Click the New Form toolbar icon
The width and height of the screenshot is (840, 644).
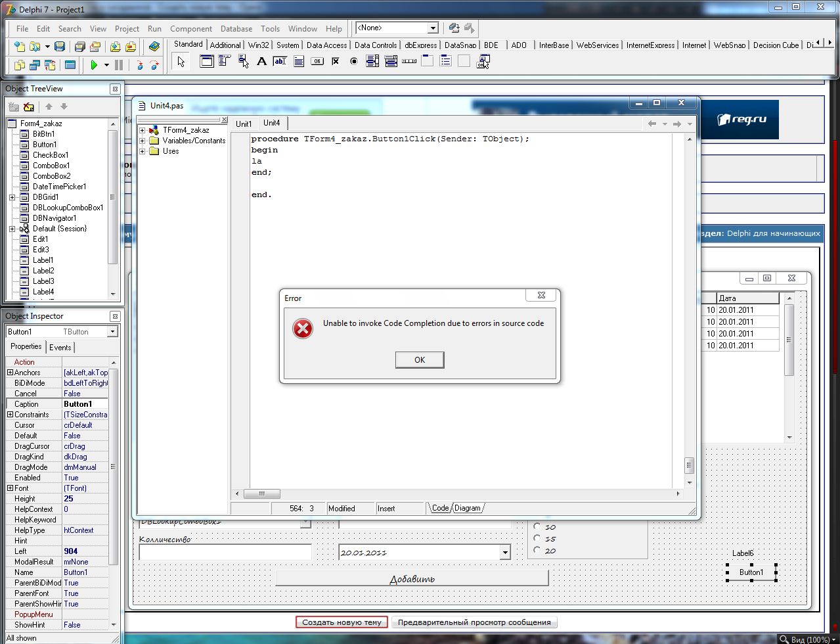pos(70,65)
